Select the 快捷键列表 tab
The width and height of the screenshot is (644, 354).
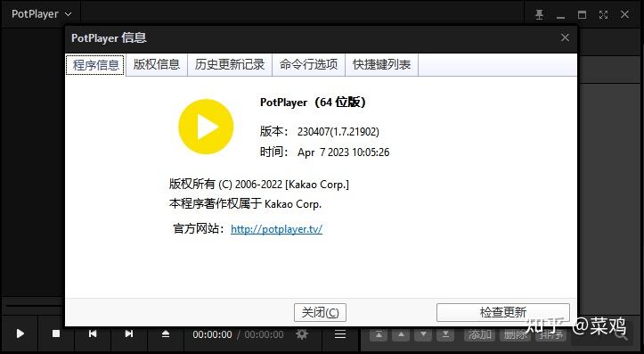381,64
